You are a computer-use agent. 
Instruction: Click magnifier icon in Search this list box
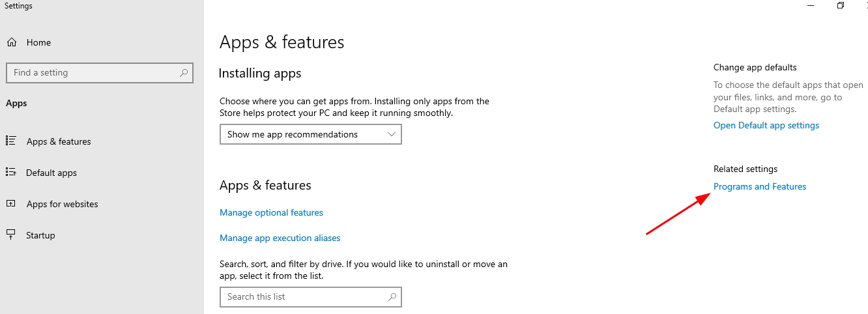[x=392, y=297]
